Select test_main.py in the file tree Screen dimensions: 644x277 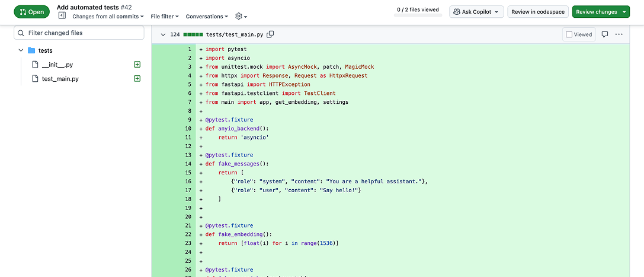click(60, 79)
